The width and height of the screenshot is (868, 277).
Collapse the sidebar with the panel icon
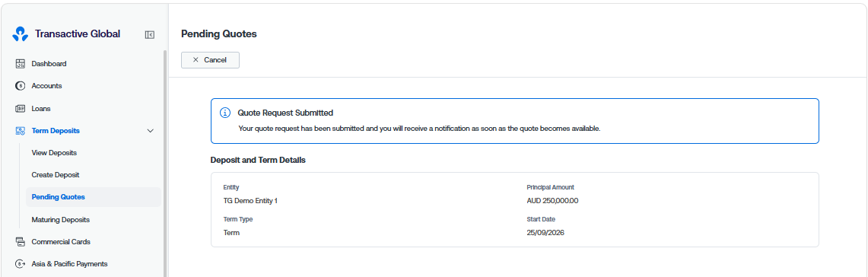(x=149, y=34)
